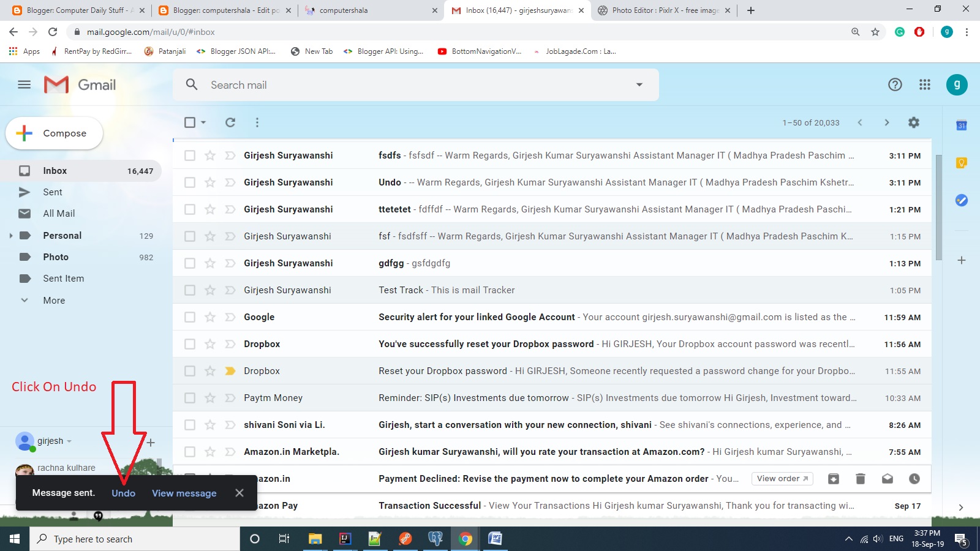Click the inbox vertical scrollbar
Viewport: 980px width, 551px height.
click(x=939, y=208)
